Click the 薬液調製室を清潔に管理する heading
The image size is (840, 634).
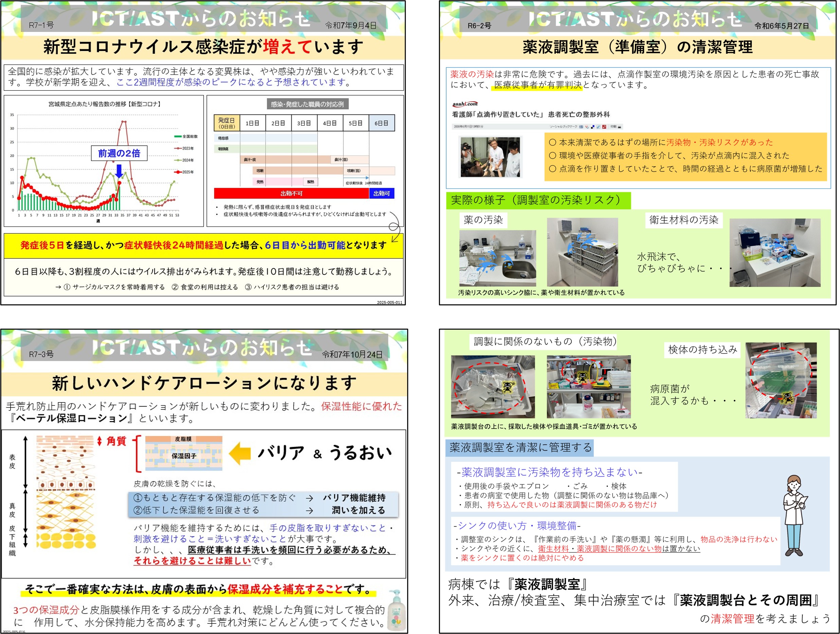coord(520,448)
